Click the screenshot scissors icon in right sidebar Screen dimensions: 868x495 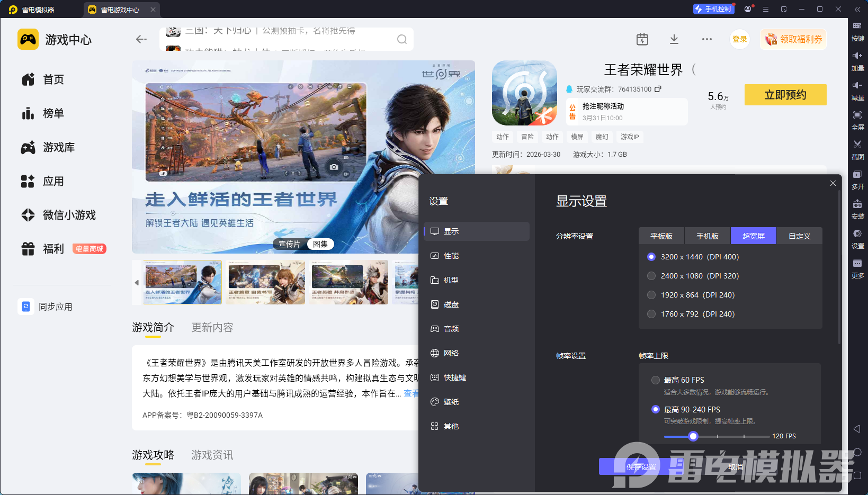click(857, 145)
